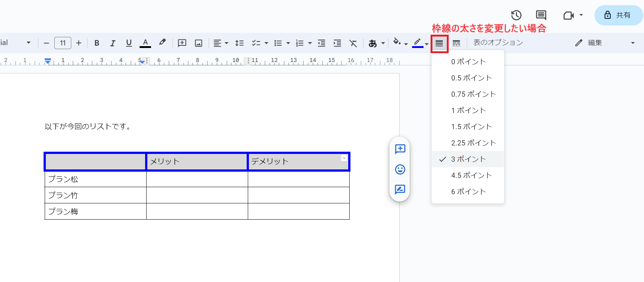Open the border width icon

point(439,43)
